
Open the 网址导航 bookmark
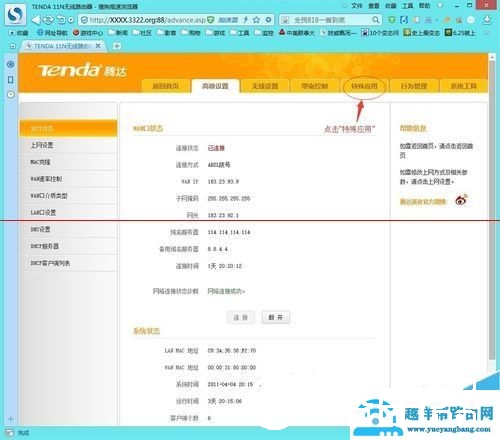pyautogui.click(x=52, y=33)
